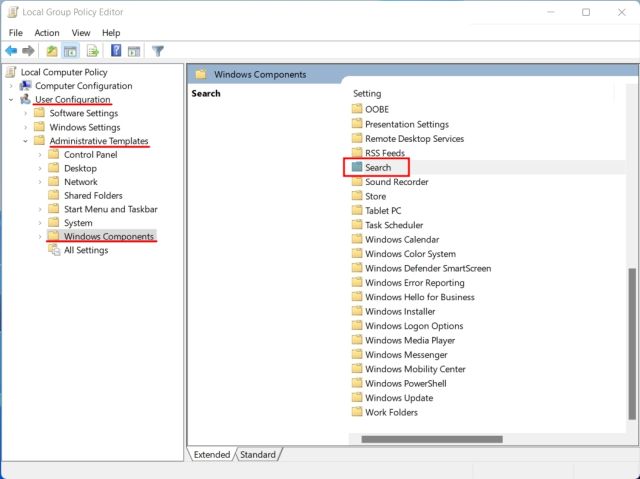Expand the Control Panel tree node
This screenshot has height=479, width=640.
click(x=40, y=155)
